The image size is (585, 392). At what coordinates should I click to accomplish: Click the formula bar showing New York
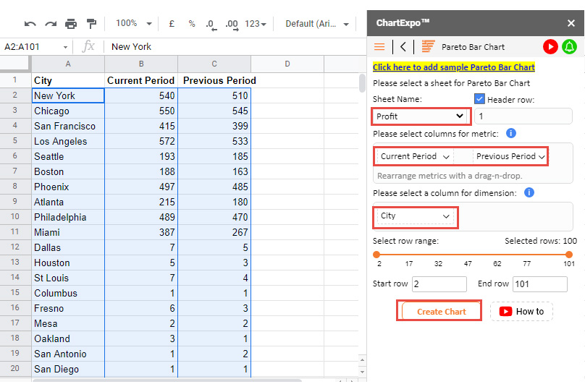click(235, 46)
